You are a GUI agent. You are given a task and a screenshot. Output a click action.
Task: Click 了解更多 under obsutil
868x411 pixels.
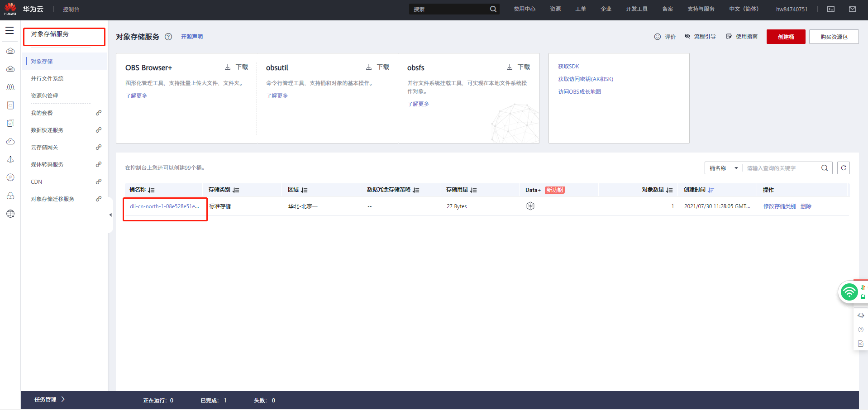coord(277,96)
